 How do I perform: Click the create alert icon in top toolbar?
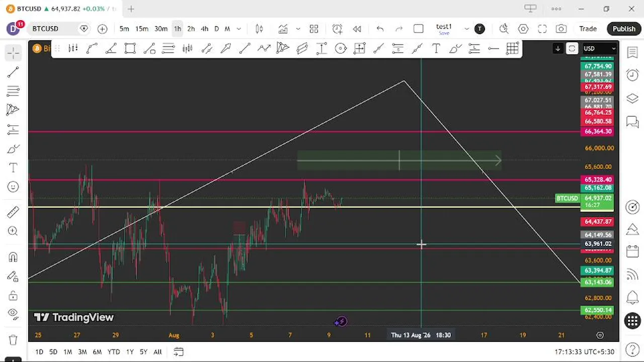(x=337, y=29)
